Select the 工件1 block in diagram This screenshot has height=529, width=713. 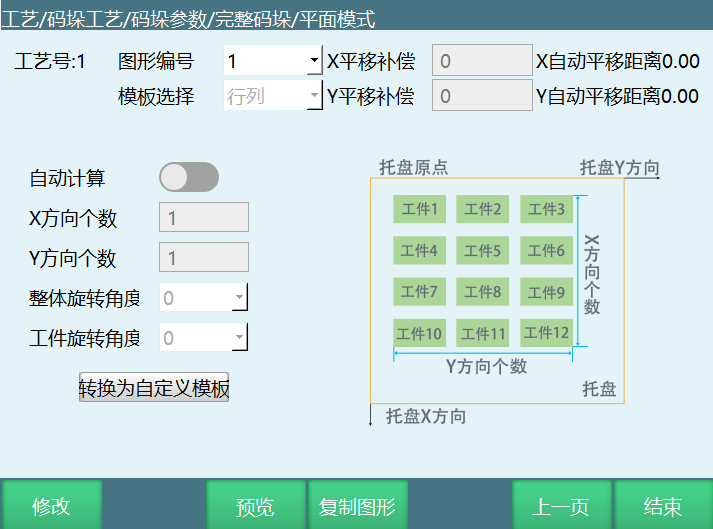420,209
